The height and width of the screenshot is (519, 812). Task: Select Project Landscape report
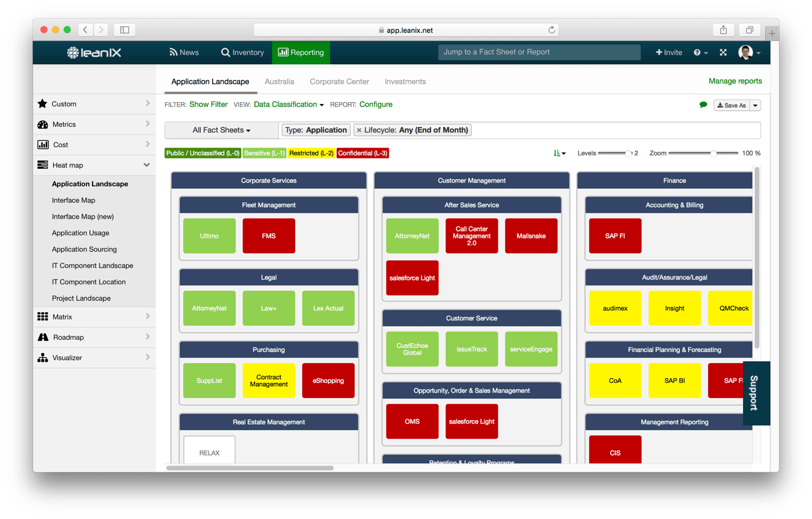click(81, 298)
